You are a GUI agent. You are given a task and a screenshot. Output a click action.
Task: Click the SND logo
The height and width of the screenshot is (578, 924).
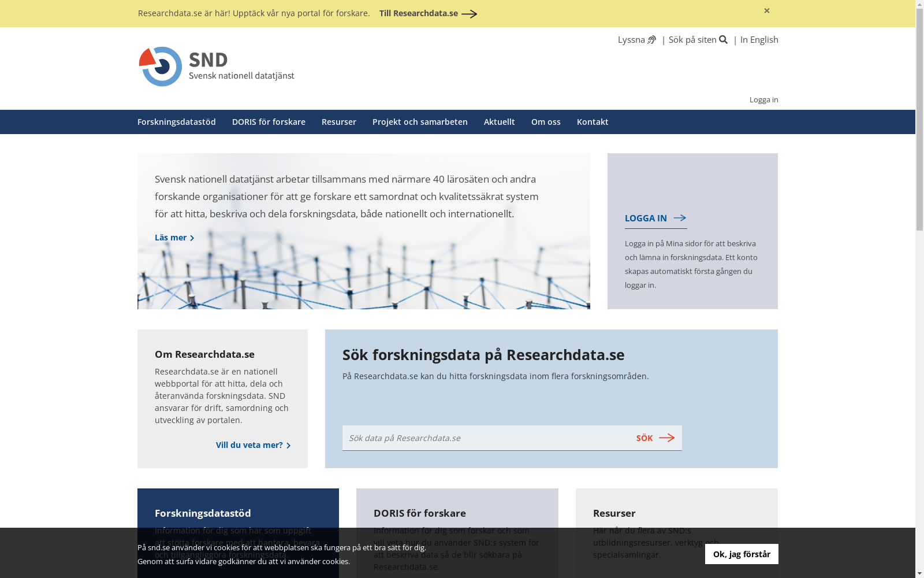click(217, 66)
